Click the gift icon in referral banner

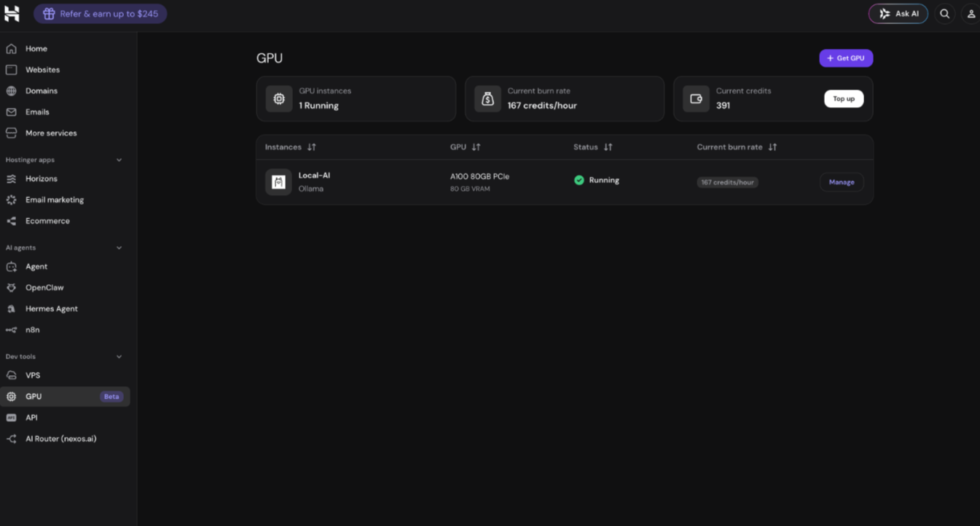pyautogui.click(x=49, y=14)
